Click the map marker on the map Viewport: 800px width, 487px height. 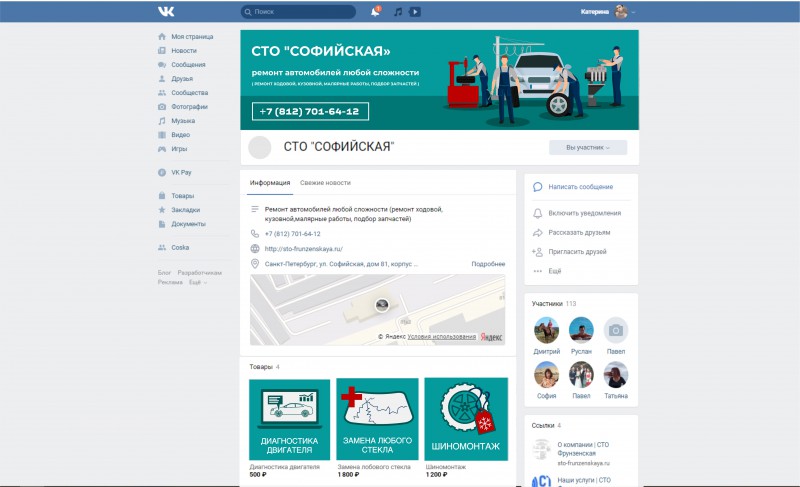[x=382, y=305]
